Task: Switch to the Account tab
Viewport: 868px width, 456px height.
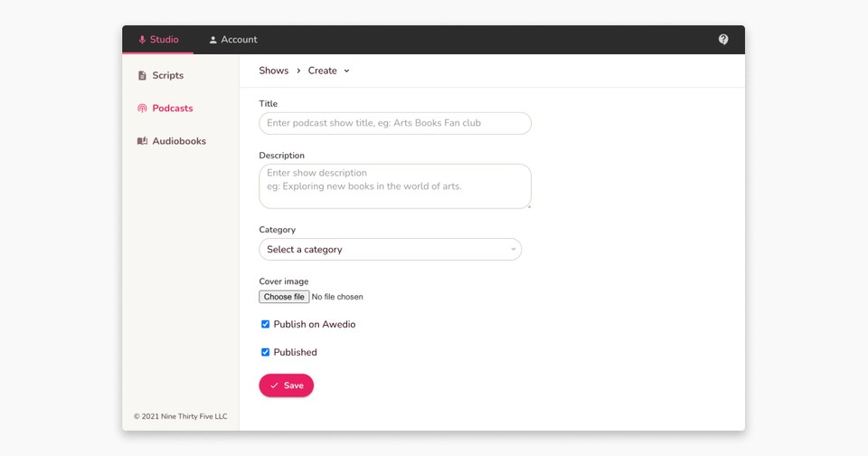Action: tap(233, 40)
